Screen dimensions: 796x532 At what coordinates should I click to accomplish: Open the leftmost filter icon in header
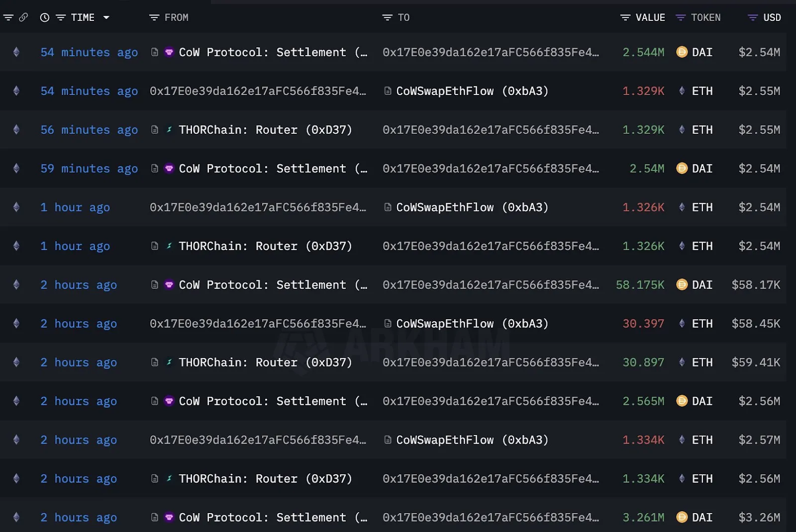pos(8,17)
